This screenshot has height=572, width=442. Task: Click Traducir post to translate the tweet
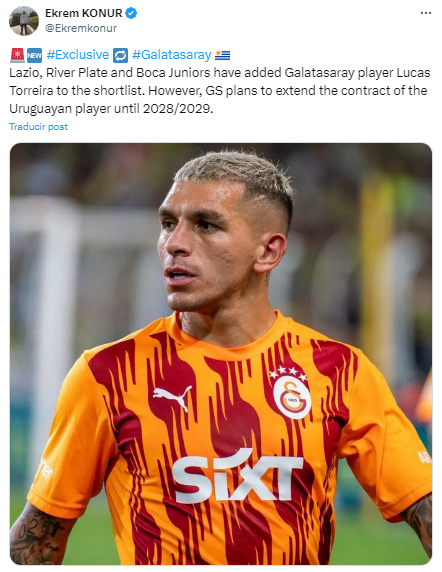coord(38,127)
